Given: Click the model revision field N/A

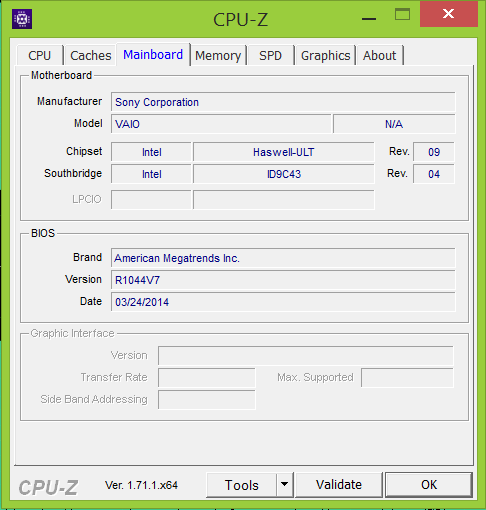Looking at the screenshot, I should point(394,124).
